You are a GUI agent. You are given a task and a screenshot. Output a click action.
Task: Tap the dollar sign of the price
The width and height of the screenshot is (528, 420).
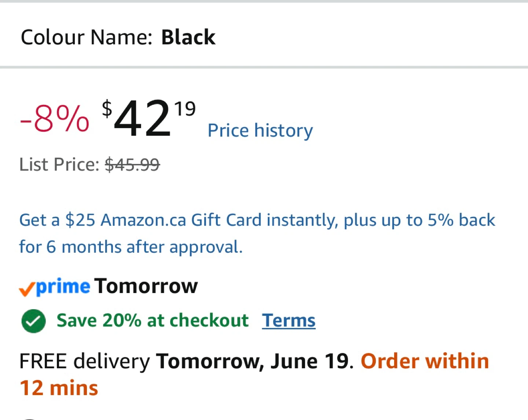[107, 109]
